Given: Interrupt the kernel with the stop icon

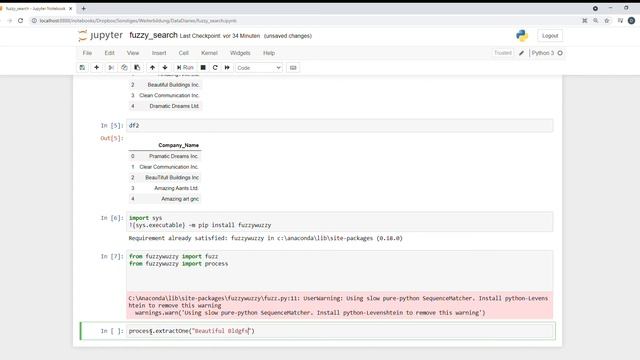Looking at the screenshot, I should click(203, 68).
